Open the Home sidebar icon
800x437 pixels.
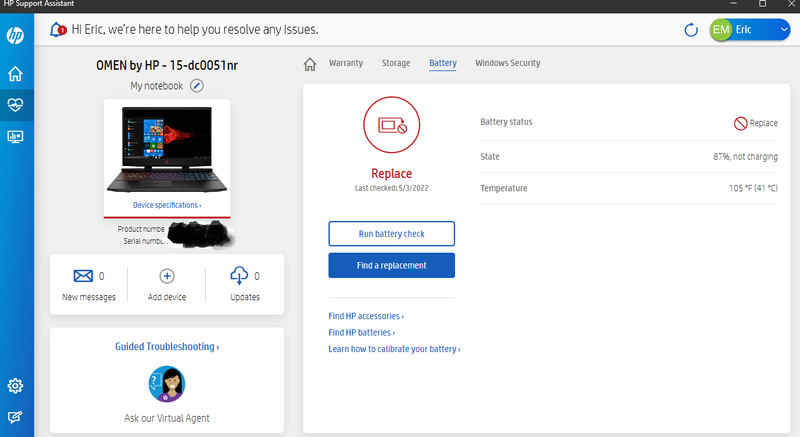point(16,74)
